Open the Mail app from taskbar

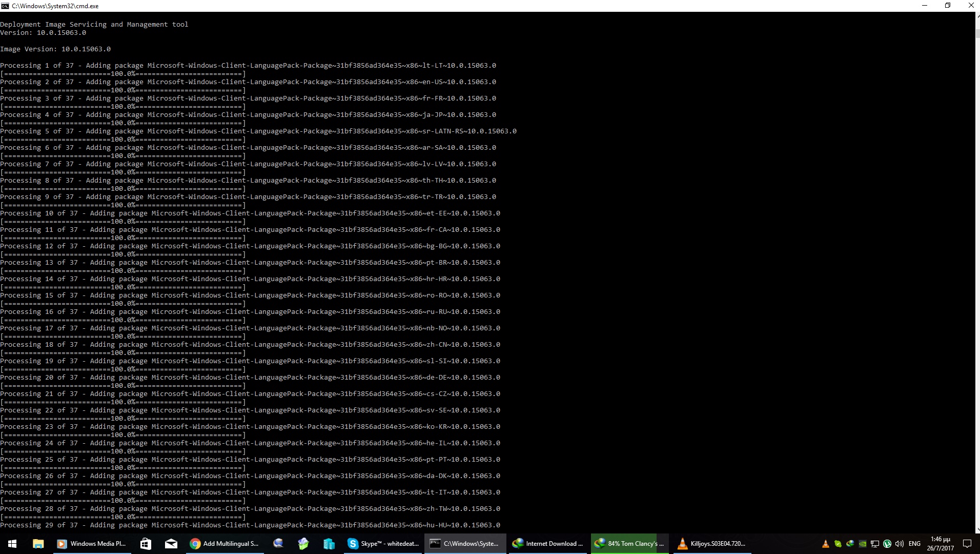pos(171,544)
